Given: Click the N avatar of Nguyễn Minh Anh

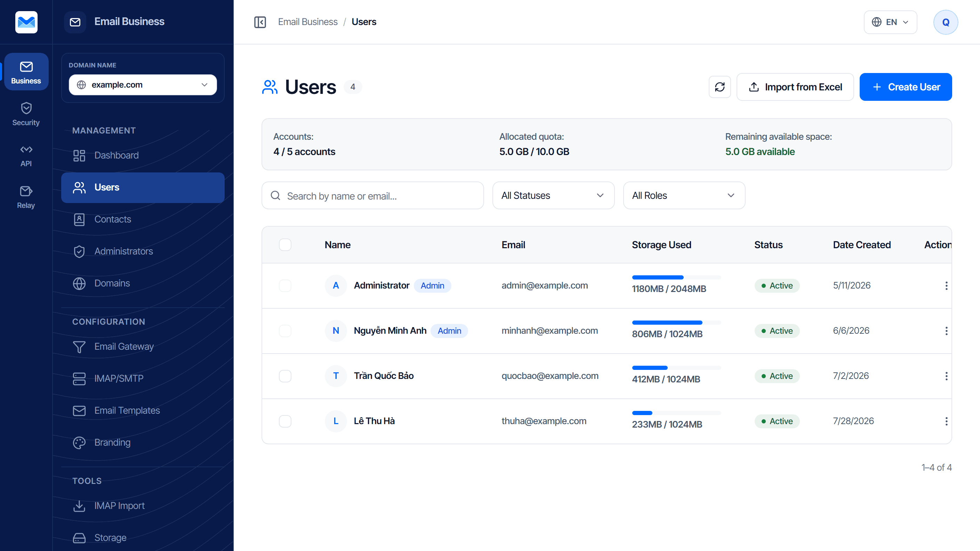Looking at the screenshot, I should (336, 331).
